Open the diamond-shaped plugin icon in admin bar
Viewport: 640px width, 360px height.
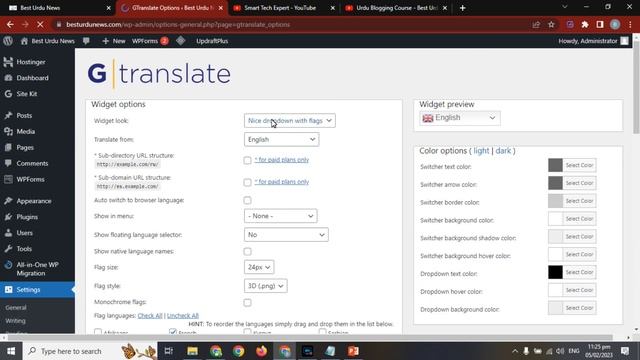click(x=180, y=41)
